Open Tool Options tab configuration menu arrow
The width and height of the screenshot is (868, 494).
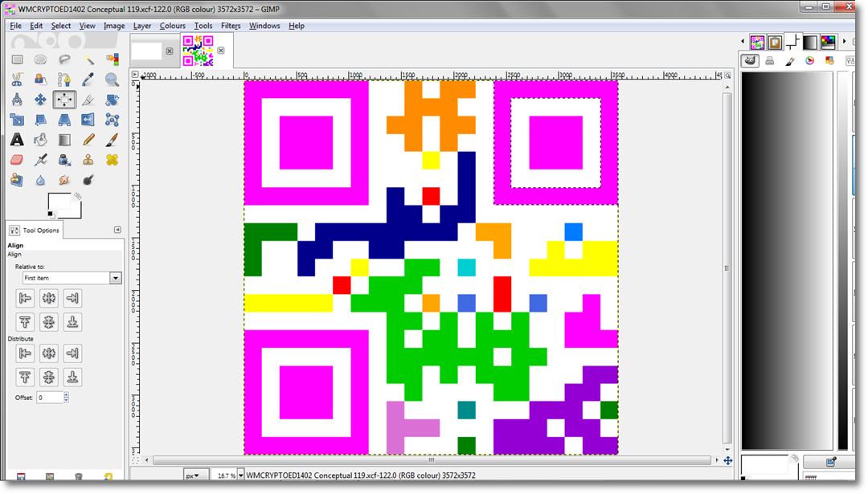(117, 230)
